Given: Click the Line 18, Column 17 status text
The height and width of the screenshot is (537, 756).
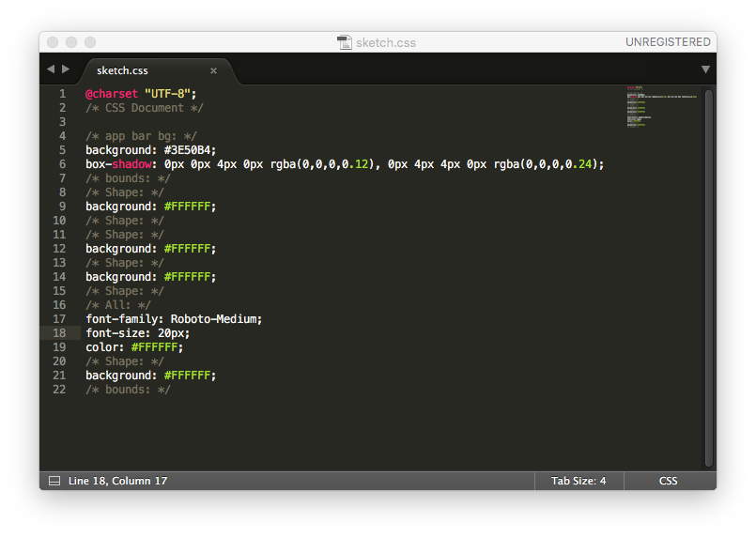Looking at the screenshot, I should 118,481.
